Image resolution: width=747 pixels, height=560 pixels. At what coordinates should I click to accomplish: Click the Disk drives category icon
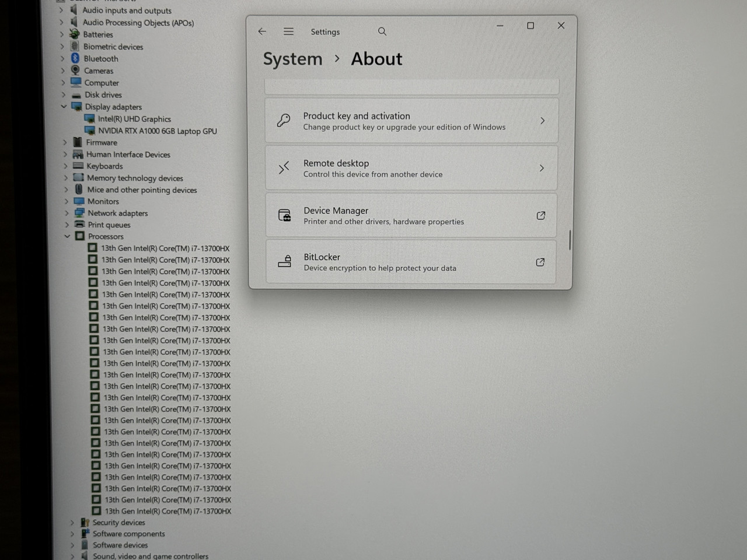pyautogui.click(x=76, y=95)
